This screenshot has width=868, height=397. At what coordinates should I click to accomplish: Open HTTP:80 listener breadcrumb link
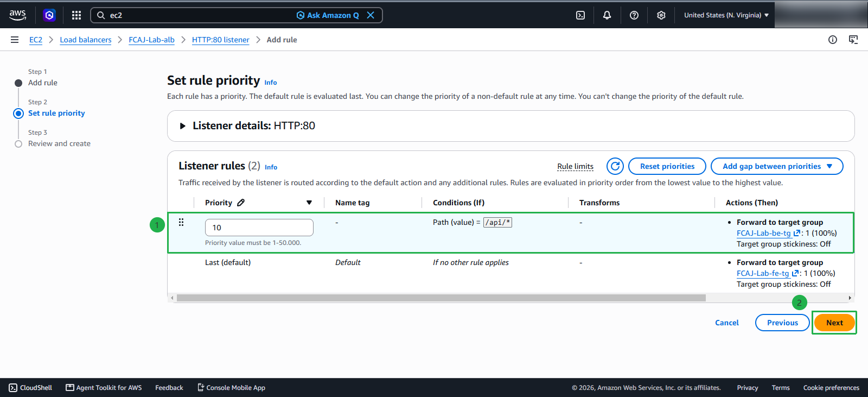tap(221, 40)
